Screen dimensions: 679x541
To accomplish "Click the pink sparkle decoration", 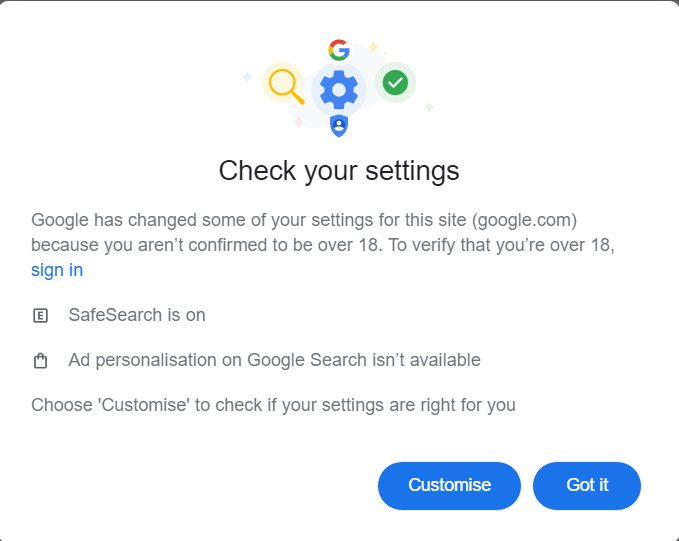I will point(298,122).
